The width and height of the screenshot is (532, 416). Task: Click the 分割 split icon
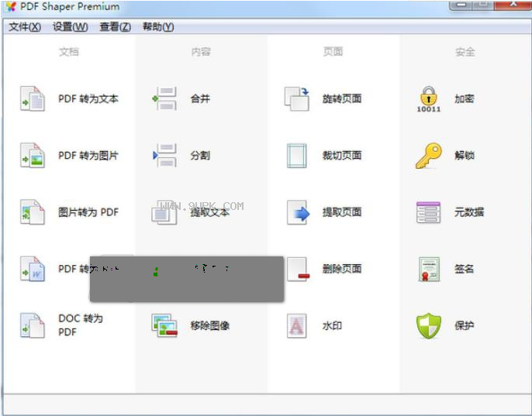[164, 155]
